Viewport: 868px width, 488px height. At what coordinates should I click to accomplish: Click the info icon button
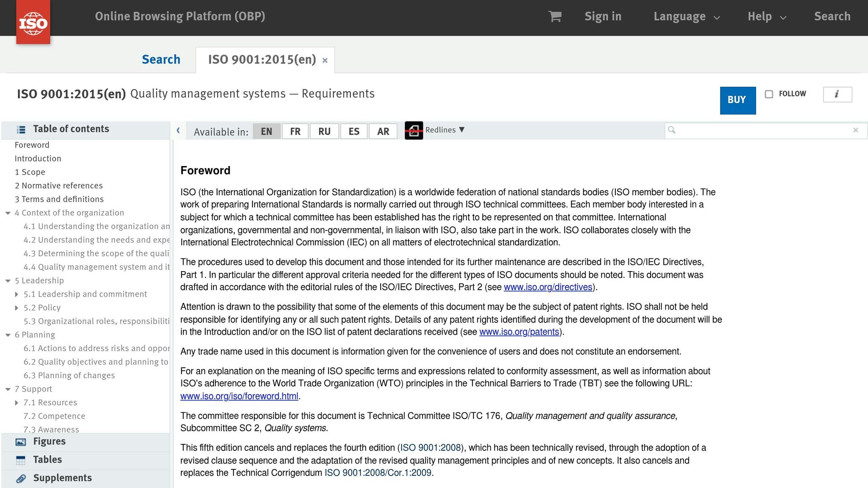pos(837,94)
